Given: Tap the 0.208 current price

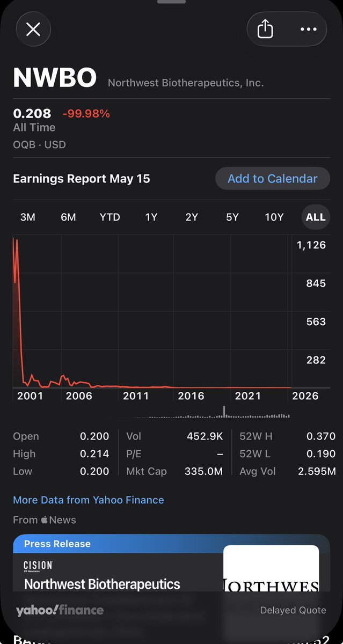Looking at the screenshot, I should click(32, 113).
